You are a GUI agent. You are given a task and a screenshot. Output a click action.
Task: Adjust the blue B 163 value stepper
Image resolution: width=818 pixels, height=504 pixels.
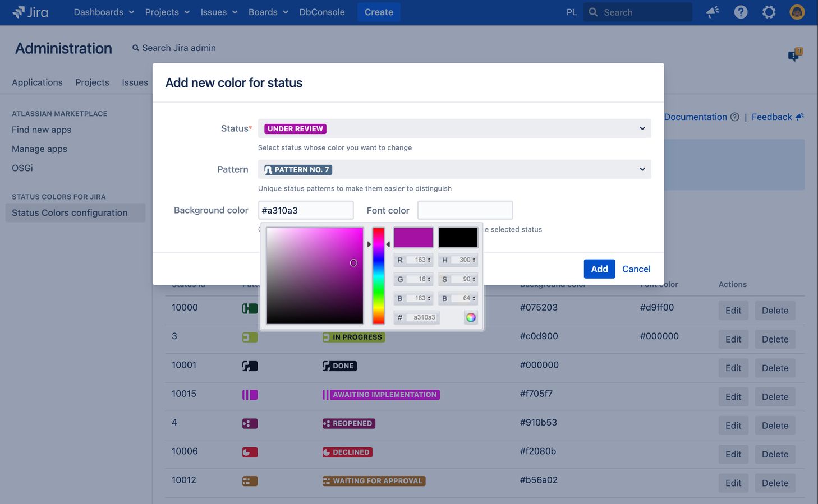coord(429,298)
